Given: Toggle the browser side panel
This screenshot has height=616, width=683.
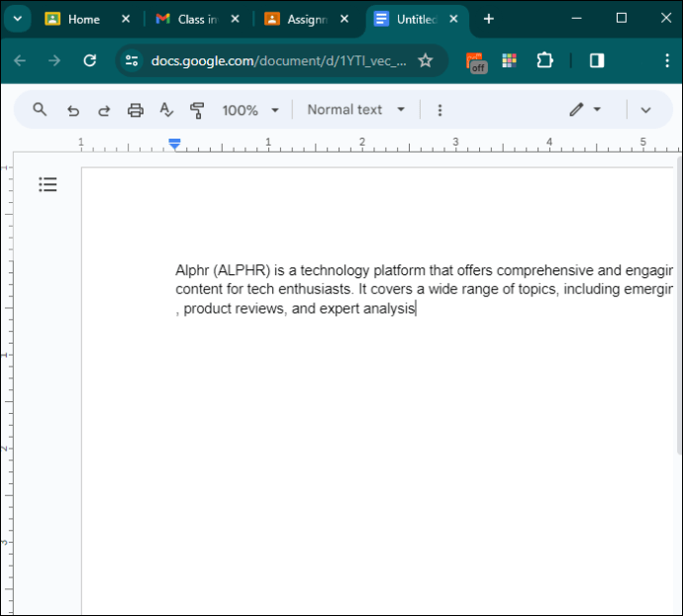Looking at the screenshot, I should (x=597, y=60).
